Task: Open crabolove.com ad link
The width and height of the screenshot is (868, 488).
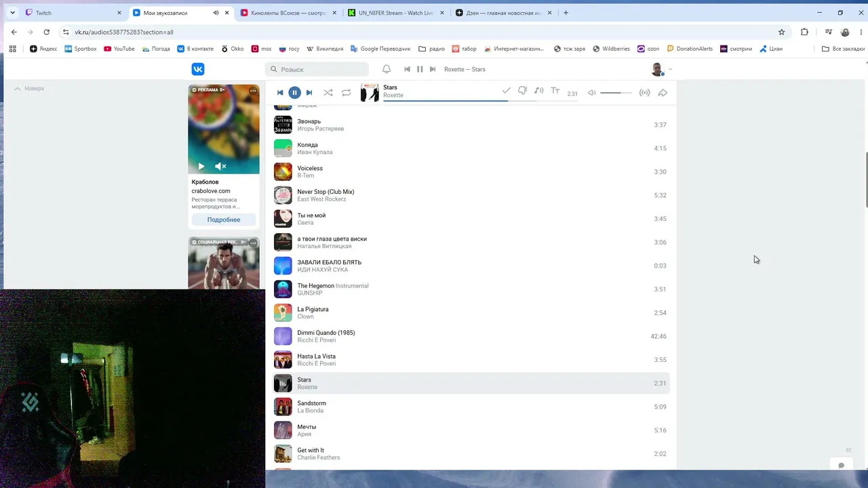Action: 211,191
